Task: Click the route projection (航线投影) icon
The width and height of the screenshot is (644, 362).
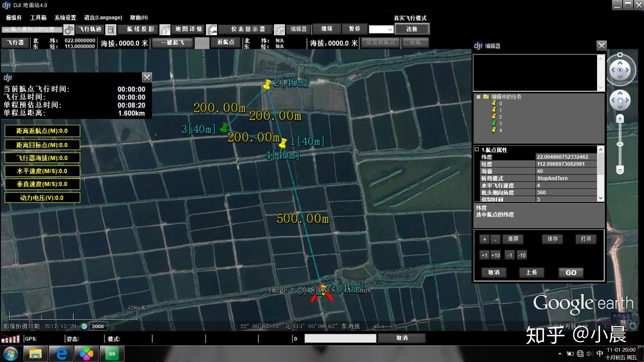Action: (x=111, y=29)
